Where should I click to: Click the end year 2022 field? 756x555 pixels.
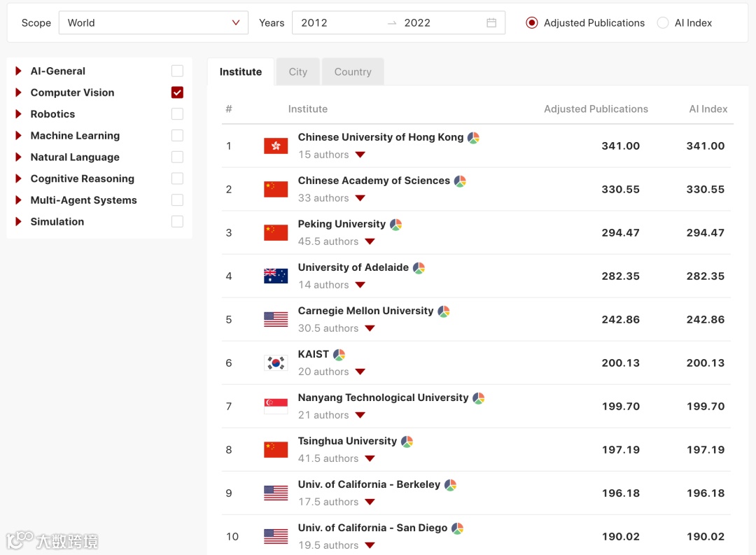[x=417, y=22]
